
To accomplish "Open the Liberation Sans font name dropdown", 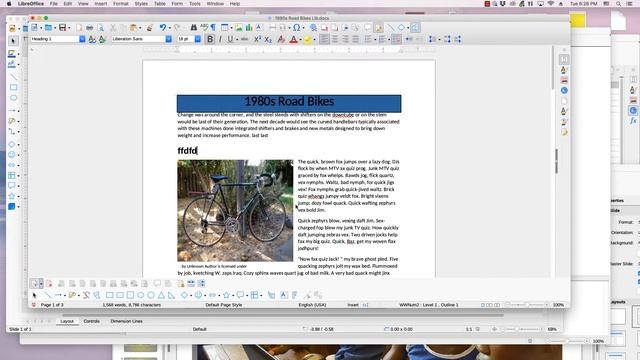I will 169,39.
